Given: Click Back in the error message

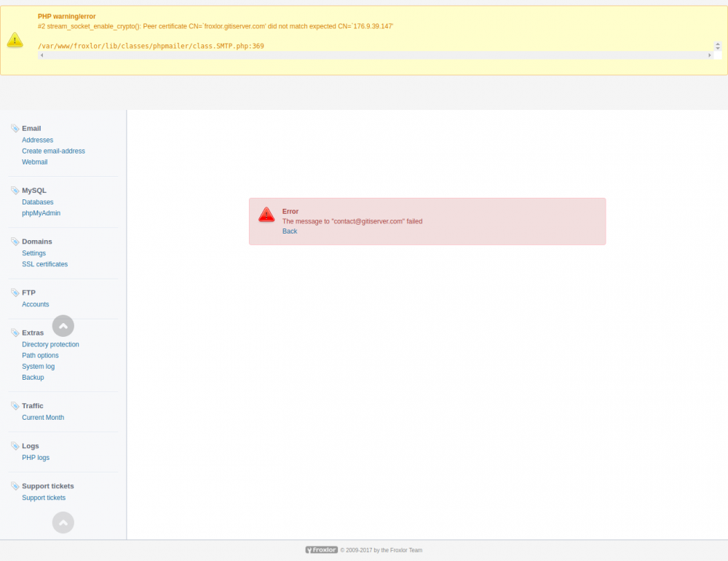Looking at the screenshot, I should point(289,231).
